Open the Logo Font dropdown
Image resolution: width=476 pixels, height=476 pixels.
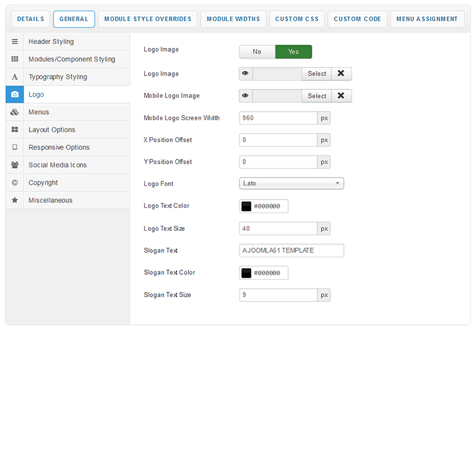(292, 184)
